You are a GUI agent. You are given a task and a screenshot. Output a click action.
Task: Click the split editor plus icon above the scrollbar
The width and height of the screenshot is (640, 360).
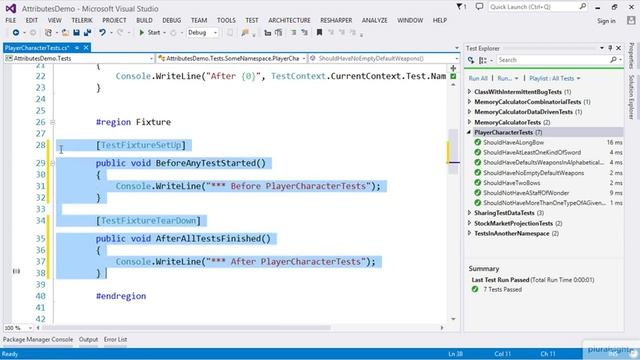click(x=453, y=68)
